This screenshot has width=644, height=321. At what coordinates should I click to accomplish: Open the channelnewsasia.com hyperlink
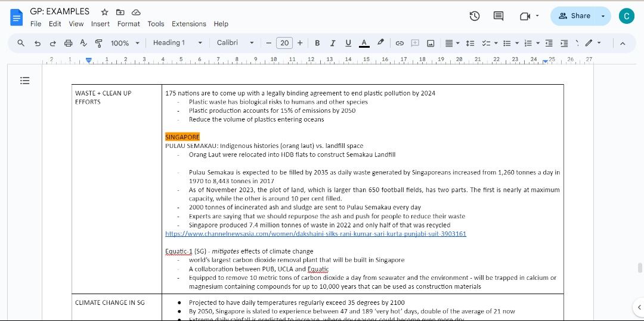(315, 234)
